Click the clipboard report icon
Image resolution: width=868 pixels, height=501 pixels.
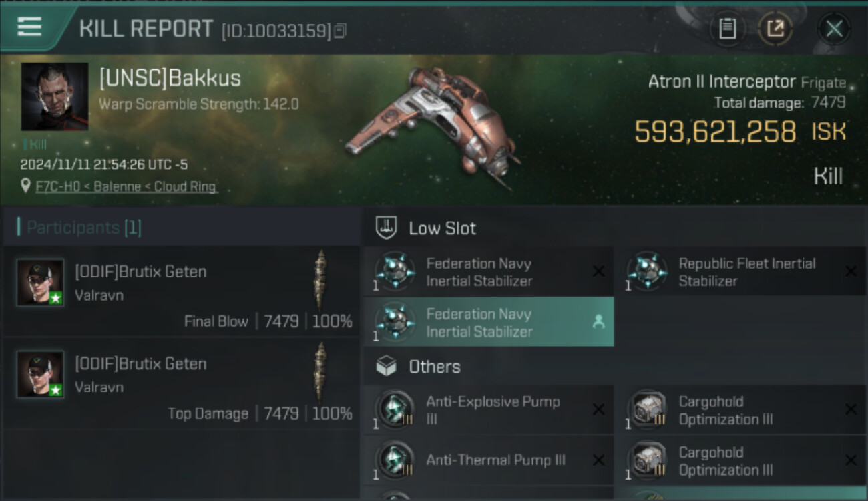tap(727, 29)
